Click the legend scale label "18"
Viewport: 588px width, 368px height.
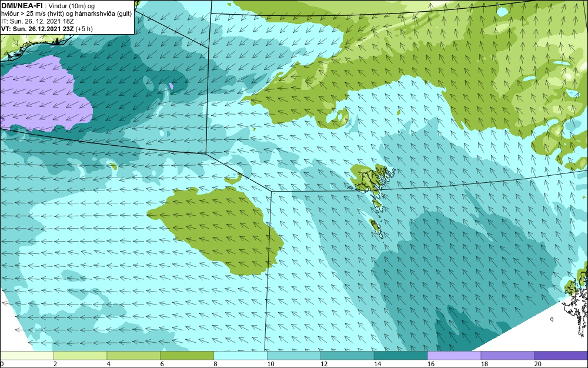coord(485,364)
